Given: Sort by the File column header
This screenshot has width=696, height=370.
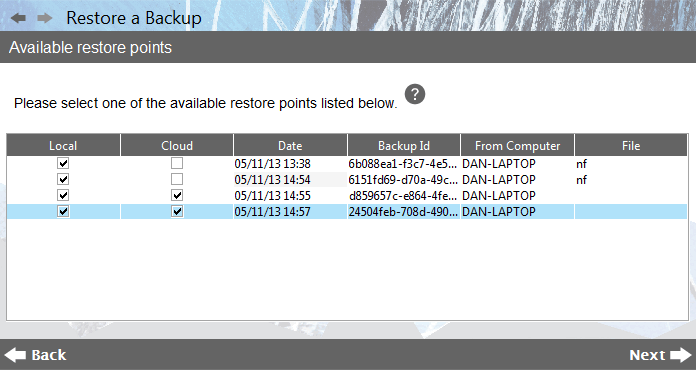Looking at the screenshot, I should tap(631, 146).
